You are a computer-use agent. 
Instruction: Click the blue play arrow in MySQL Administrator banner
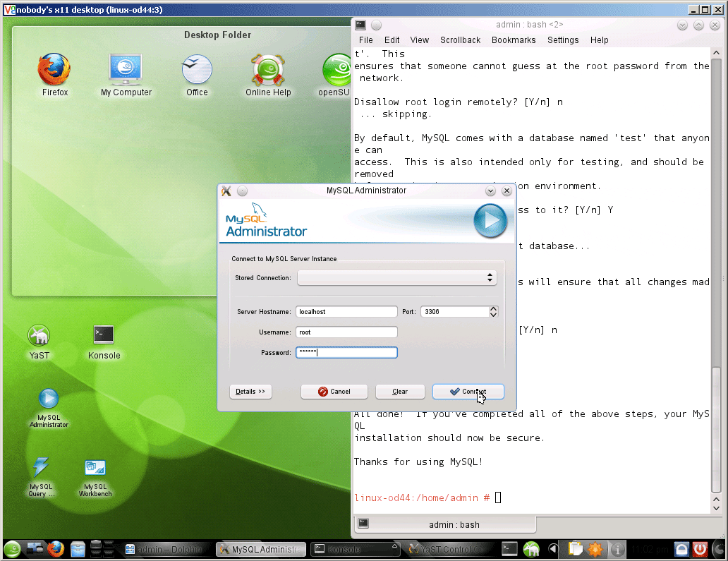[x=490, y=221]
